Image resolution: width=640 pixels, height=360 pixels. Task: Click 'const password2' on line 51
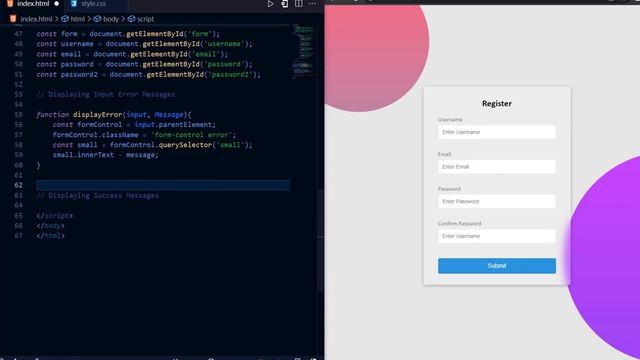(67, 74)
